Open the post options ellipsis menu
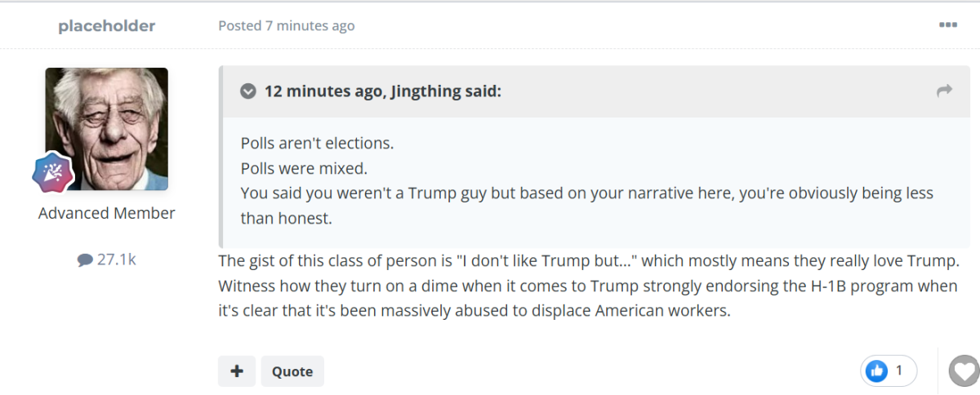The height and width of the screenshot is (395, 980). 947,25
